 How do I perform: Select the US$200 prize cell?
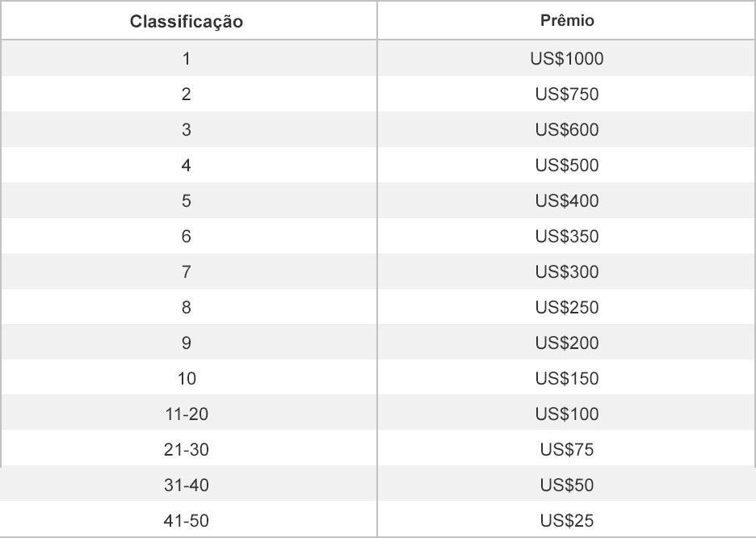567,343
